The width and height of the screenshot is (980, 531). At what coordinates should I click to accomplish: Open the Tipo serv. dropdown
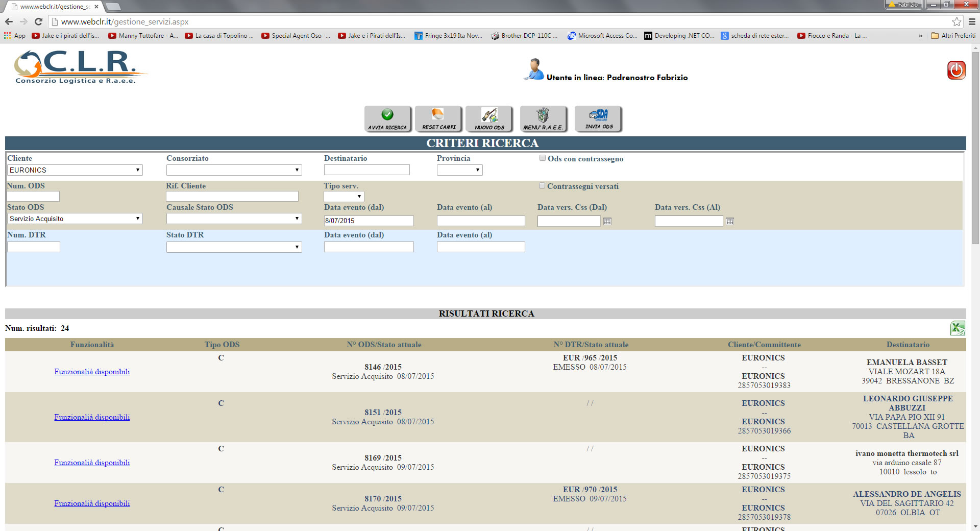point(344,197)
